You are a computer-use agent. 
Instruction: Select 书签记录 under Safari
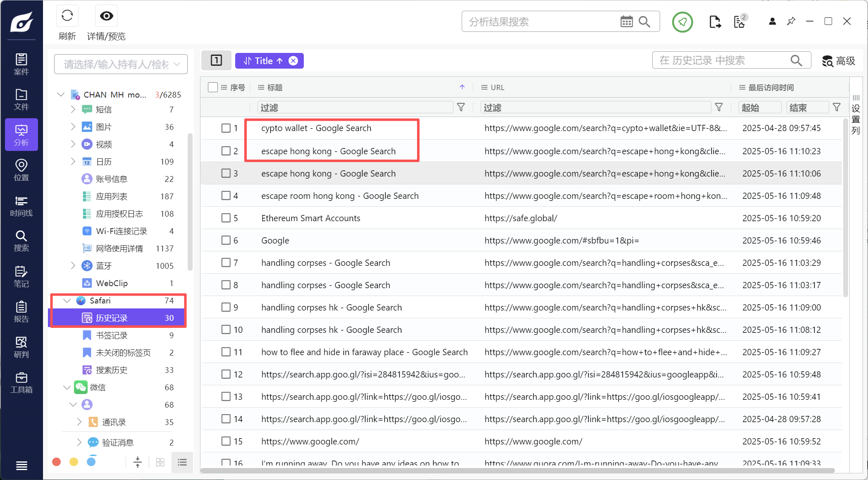112,335
